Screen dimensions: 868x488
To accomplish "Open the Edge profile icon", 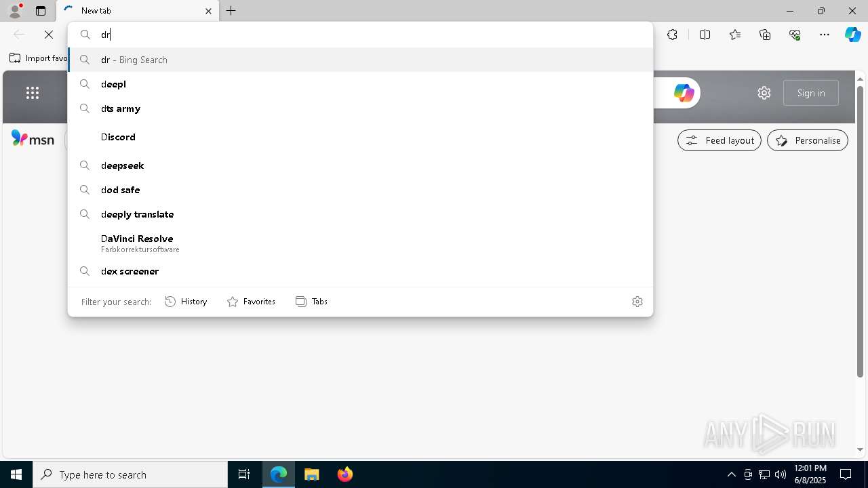I will coord(15,11).
